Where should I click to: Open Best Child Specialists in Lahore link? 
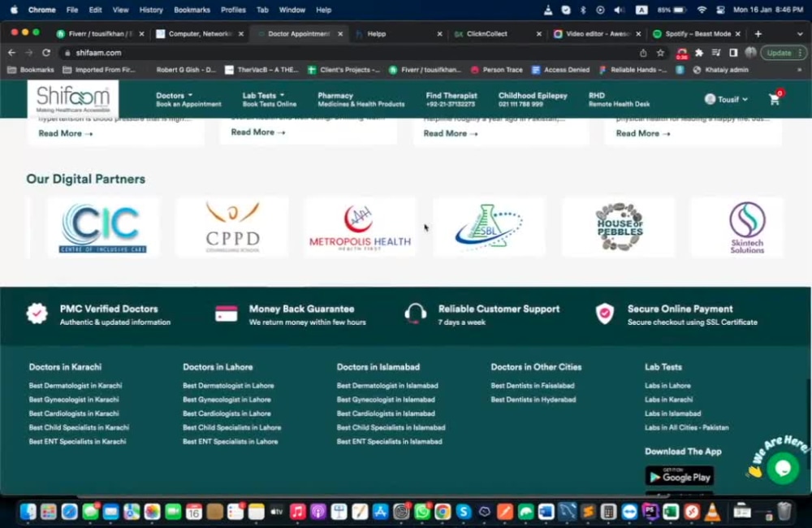[x=232, y=427]
